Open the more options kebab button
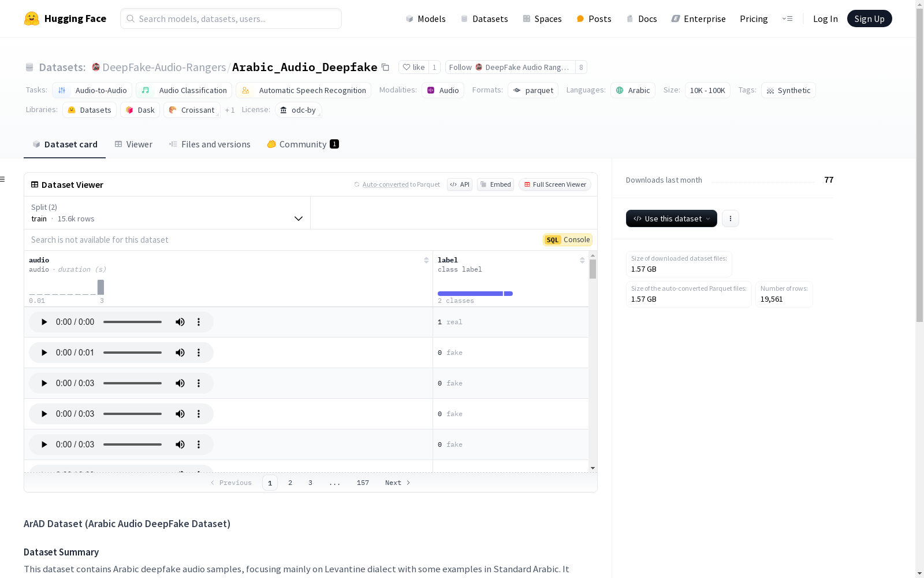This screenshot has height=578, width=924. 731,218
